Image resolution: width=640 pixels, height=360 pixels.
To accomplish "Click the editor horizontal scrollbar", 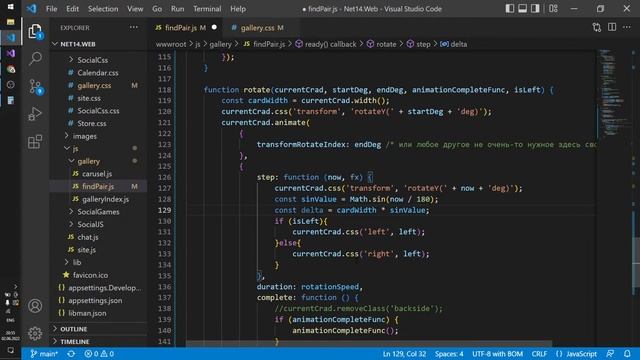I will click(x=369, y=344).
